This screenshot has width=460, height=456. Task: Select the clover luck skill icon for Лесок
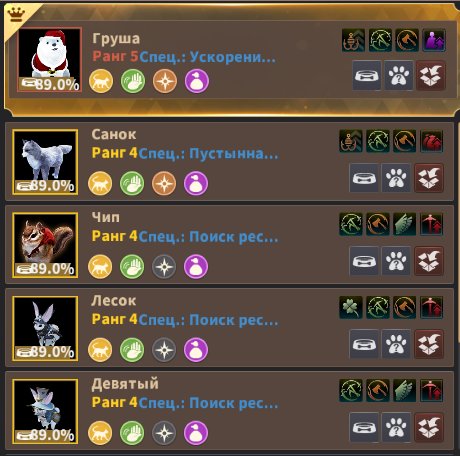tap(351, 307)
